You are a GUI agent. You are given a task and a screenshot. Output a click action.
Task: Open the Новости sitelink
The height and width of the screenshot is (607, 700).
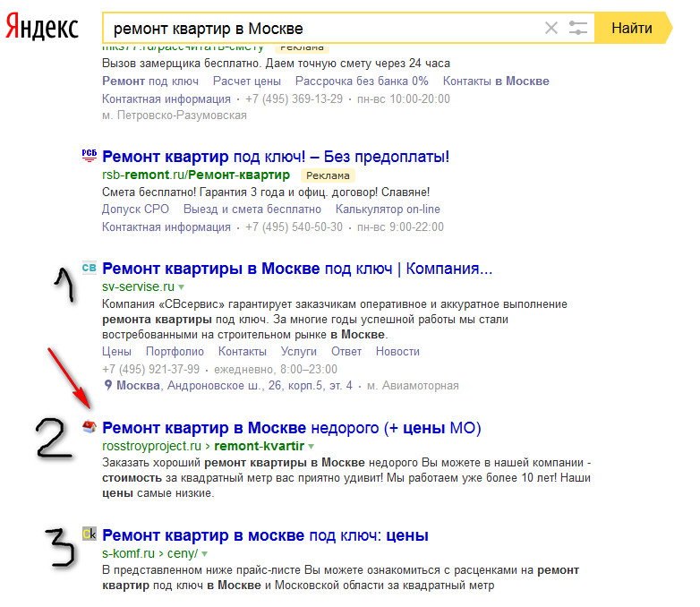[x=397, y=352]
